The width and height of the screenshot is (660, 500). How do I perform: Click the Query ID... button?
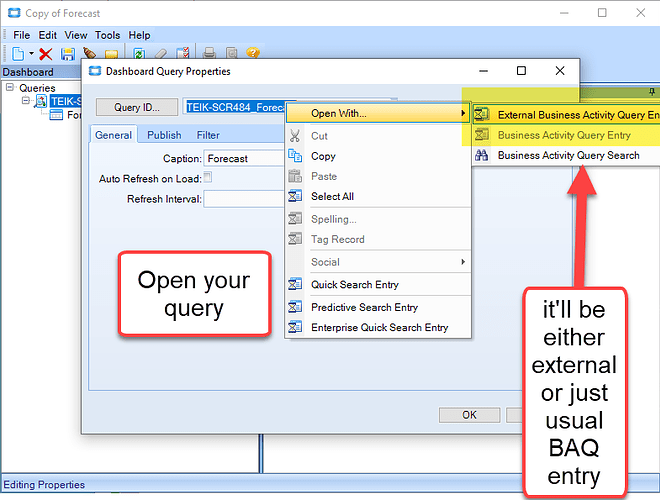point(137,107)
